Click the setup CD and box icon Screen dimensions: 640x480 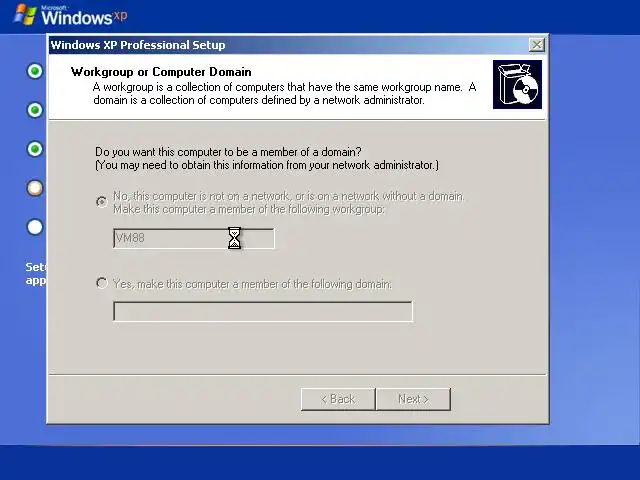517,84
